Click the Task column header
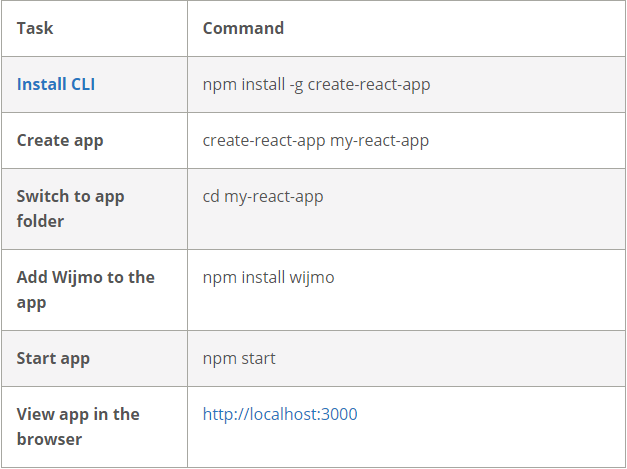This screenshot has width=627, height=469. tap(35, 28)
